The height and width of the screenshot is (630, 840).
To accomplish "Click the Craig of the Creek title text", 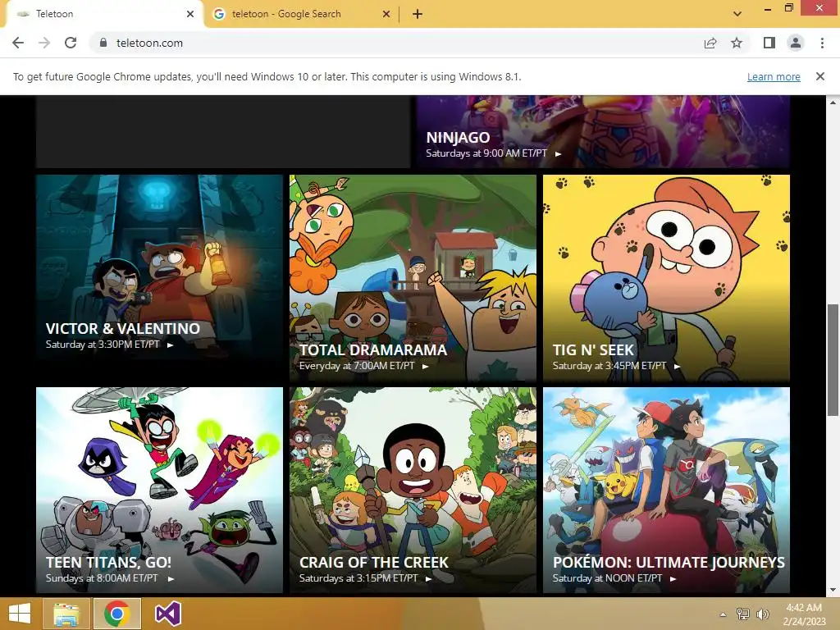I will [x=374, y=563].
